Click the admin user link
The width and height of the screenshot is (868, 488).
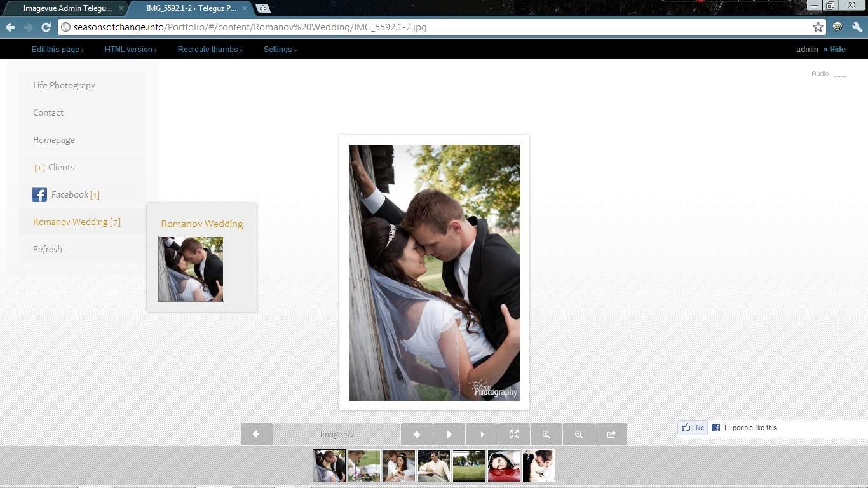pyautogui.click(x=807, y=50)
